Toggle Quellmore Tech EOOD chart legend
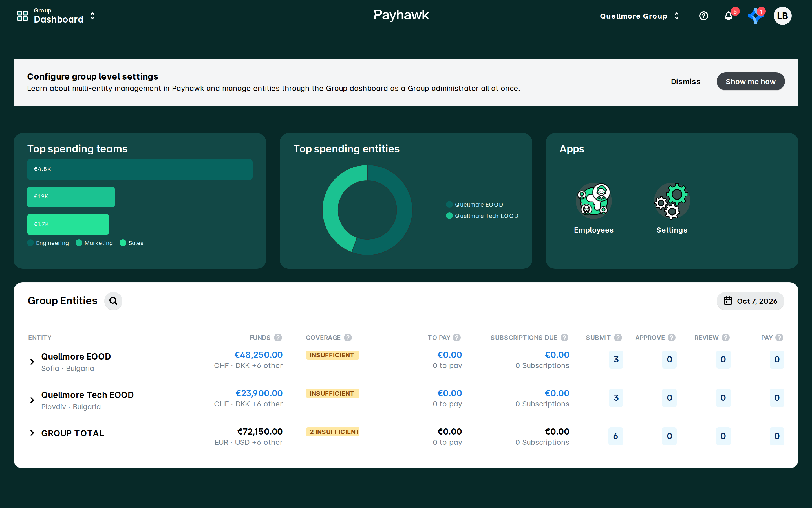Viewport: 812px width, 508px height. (x=482, y=216)
